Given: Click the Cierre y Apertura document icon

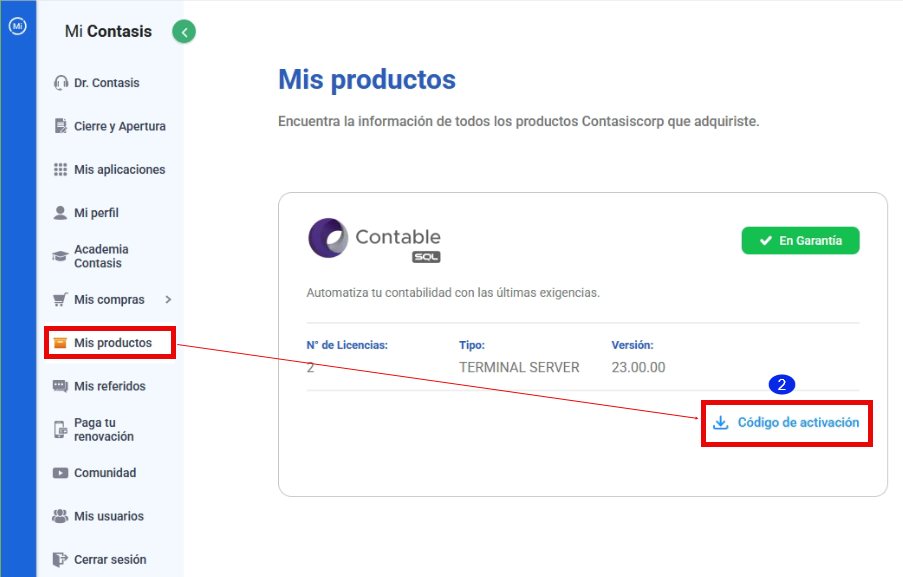Looking at the screenshot, I should click(60, 126).
